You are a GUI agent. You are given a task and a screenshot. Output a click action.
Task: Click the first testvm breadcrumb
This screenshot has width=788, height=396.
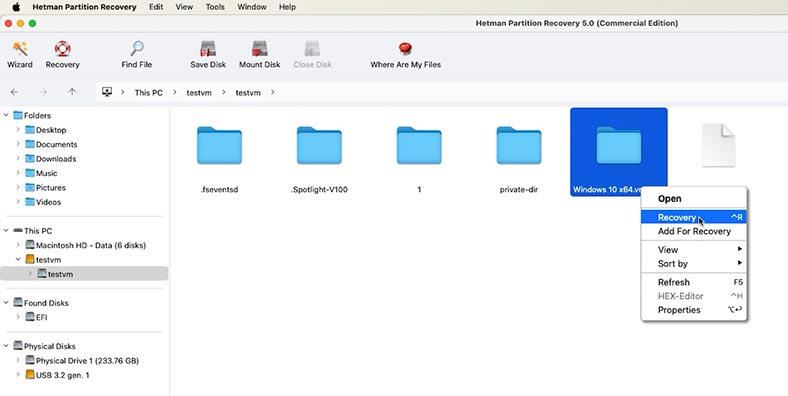[199, 92]
